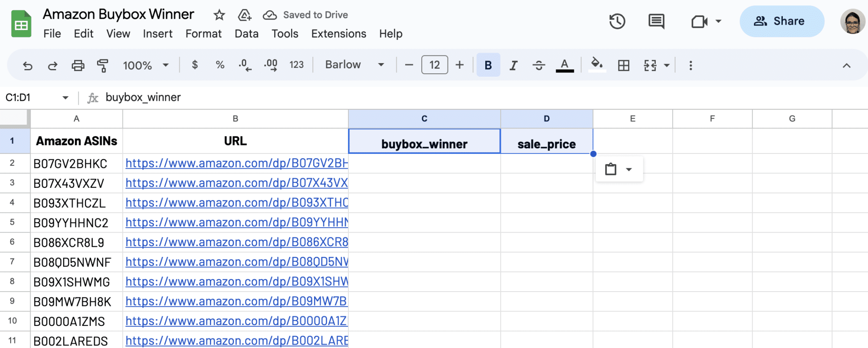Redo the last action
This screenshot has width=868, height=348.
pyautogui.click(x=53, y=65)
